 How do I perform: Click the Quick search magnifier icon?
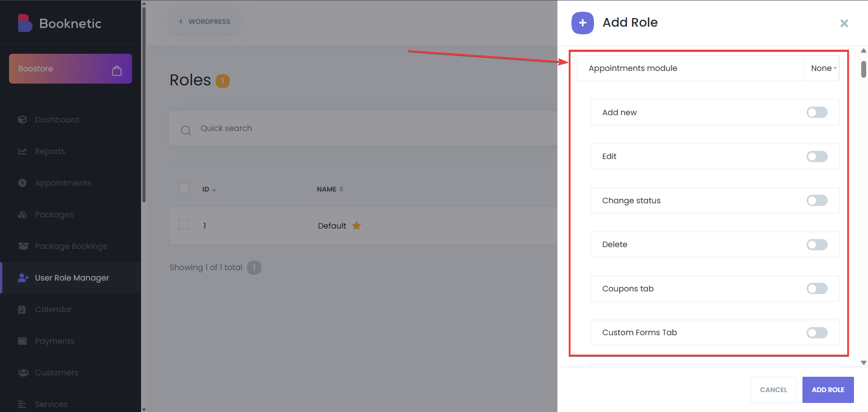186,131
